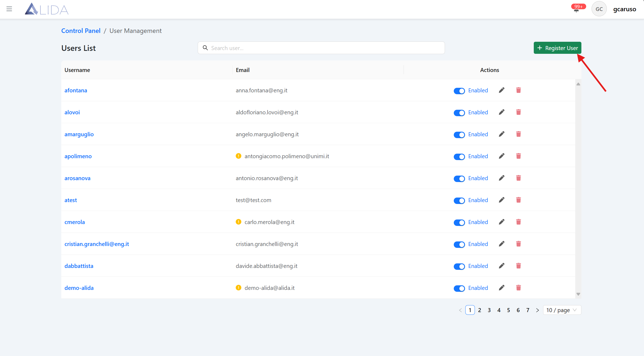Viewport: 644px width, 356px height.
Task: Toggle Enabled switch for dabbattista
Action: [x=459, y=267]
